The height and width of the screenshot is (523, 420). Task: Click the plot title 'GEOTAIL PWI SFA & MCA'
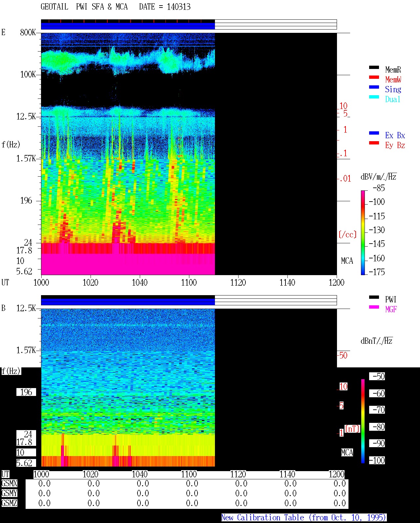click(x=84, y=7)
